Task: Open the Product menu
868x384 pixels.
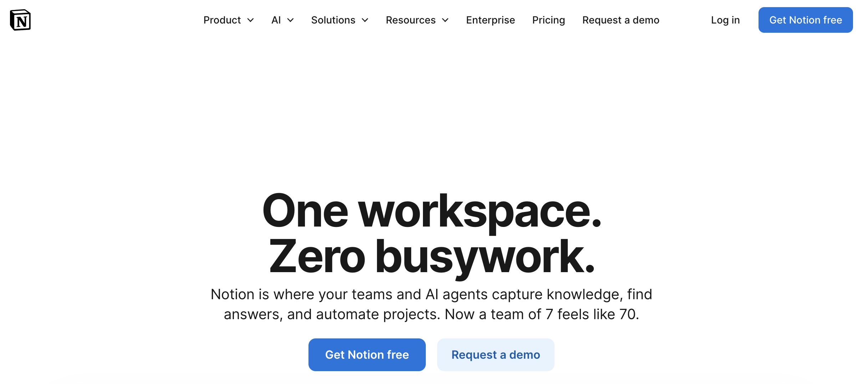Action: click(222, 20)
